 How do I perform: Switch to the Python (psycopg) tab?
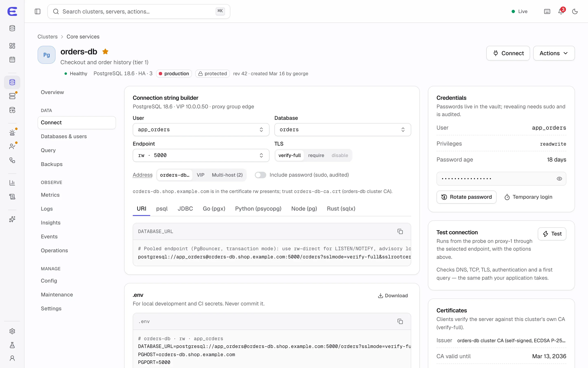point(258,209)
